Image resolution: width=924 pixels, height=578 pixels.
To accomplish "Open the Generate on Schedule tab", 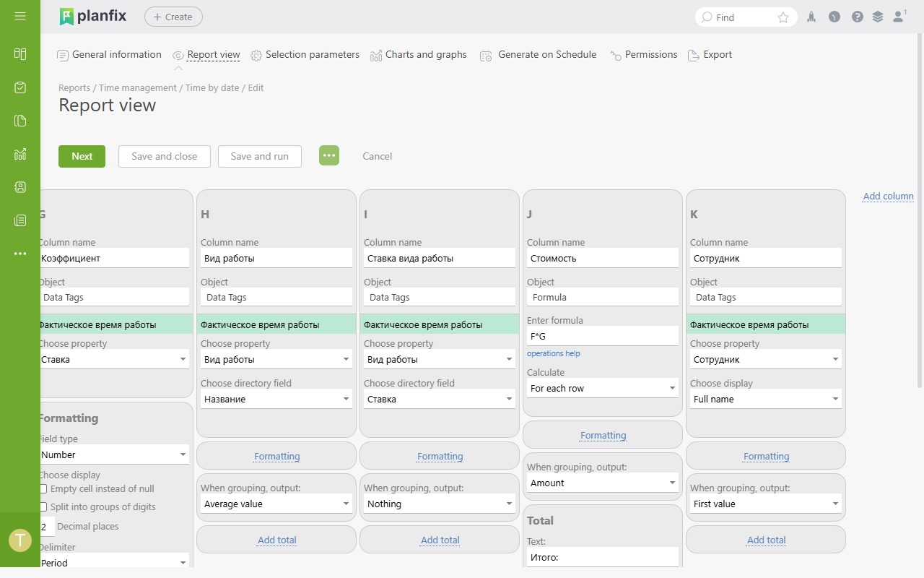I will (x=539, y=55).
